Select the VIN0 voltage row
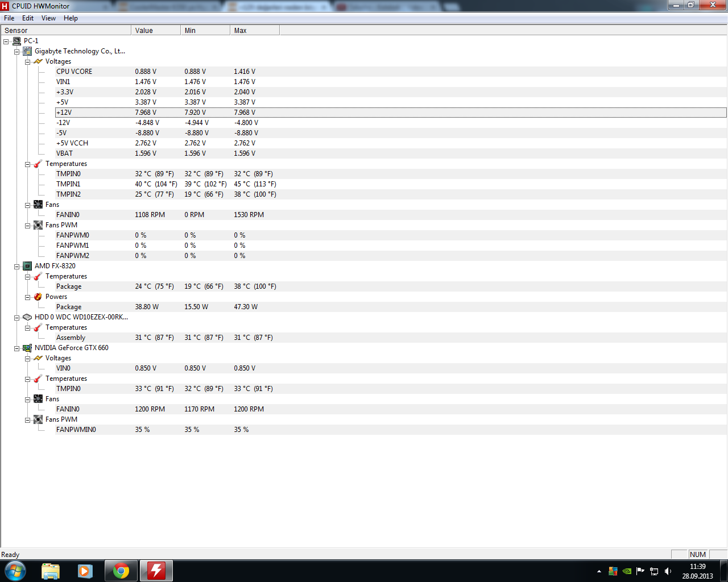The image size is (728, 582). [391, 368]
